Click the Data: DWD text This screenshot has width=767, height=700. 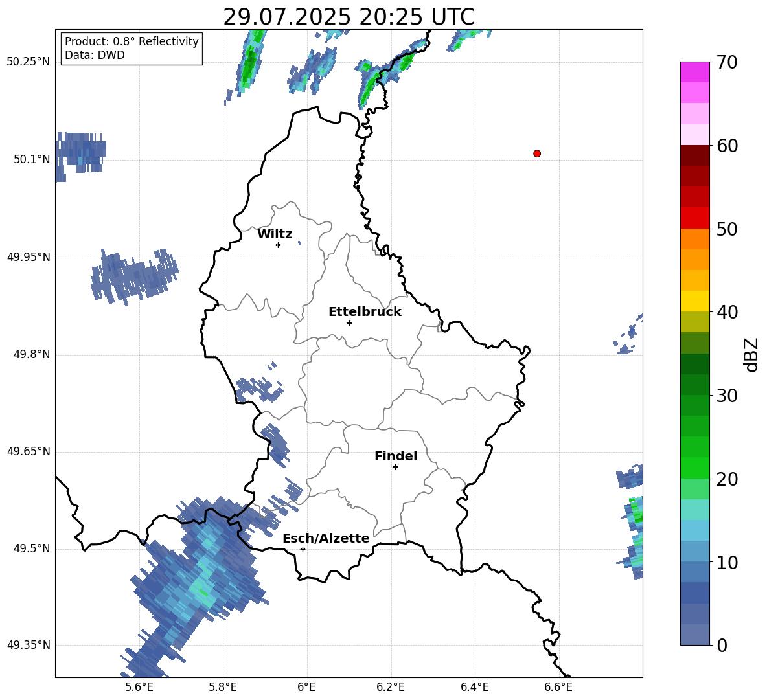click(95, 55)
